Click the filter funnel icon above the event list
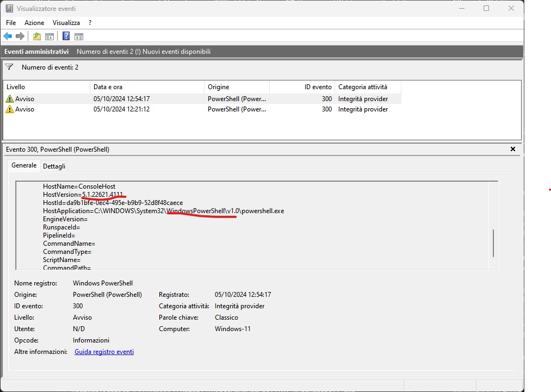The width and height of the screenshot is (551, 392). point(9,67)
